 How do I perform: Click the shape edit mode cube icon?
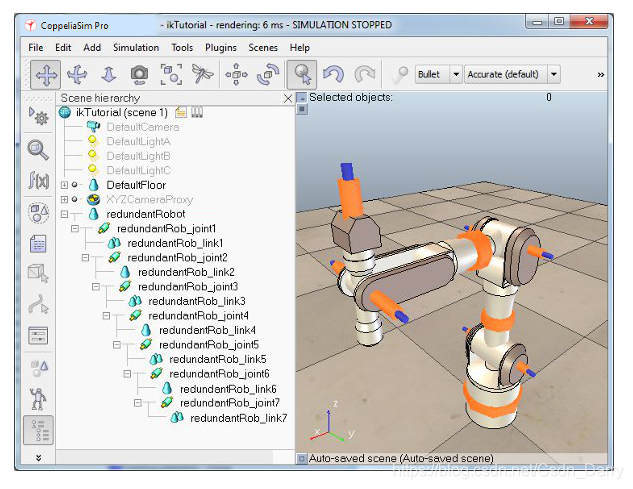[38, 273]
